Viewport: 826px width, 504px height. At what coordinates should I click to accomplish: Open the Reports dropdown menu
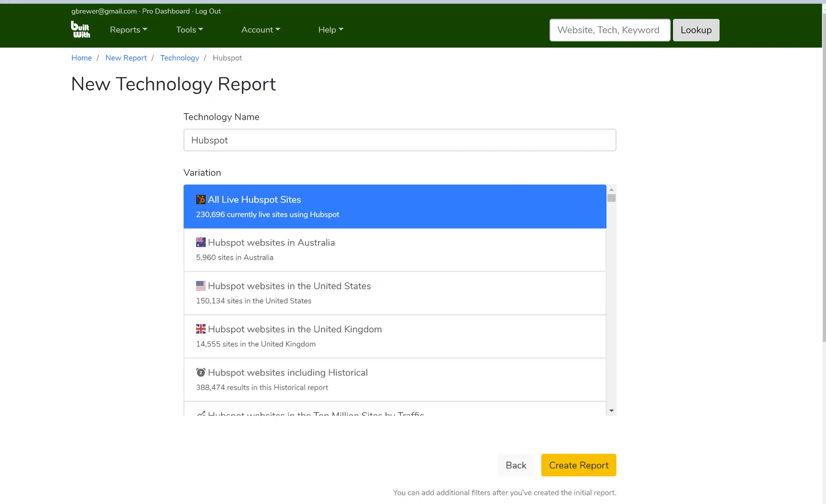pyautogui.click(x=128, y=30)
